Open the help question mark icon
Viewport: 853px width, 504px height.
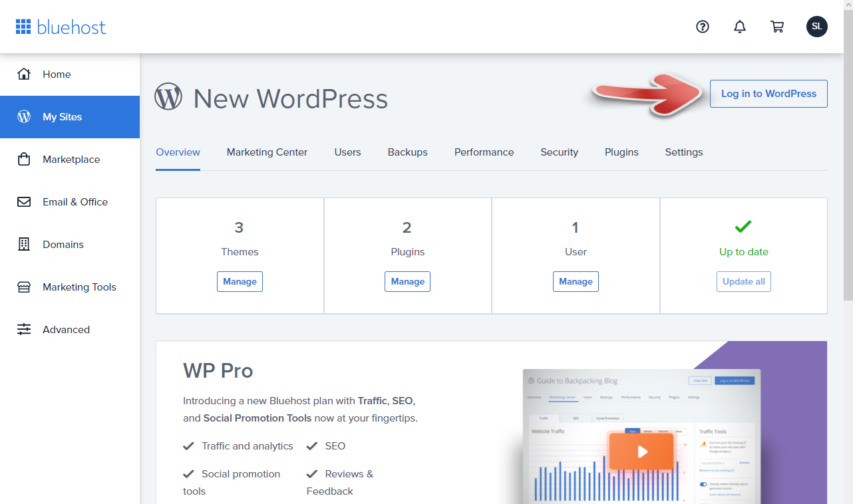click(x=703, y=27)
